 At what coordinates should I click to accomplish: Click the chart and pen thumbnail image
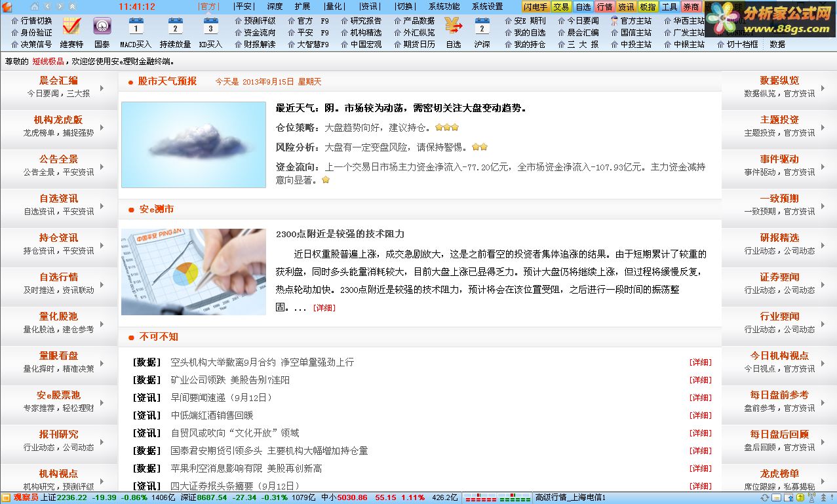(193, 272)
